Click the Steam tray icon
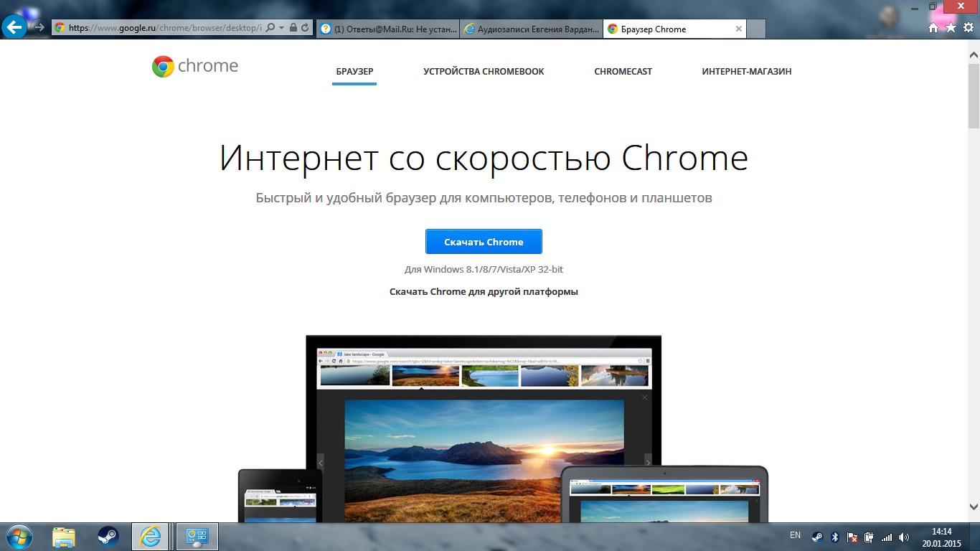980x551 pixels. 817,537
